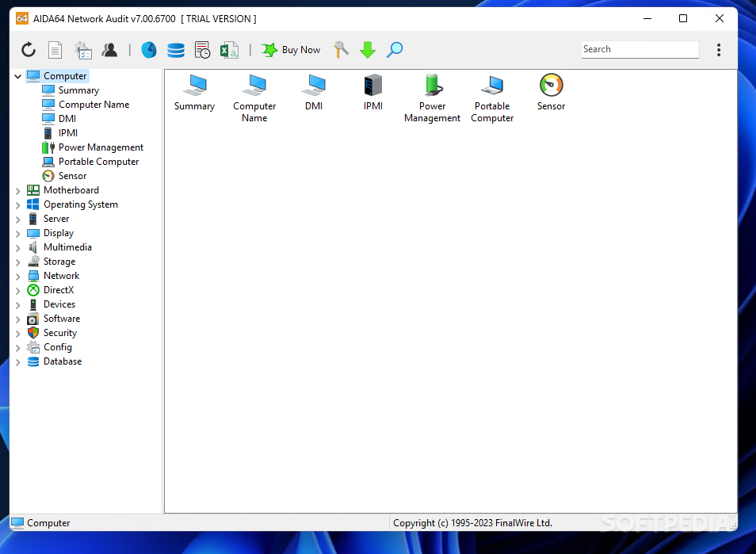Open the DMI icon in main pane
The width and height of the screenshot is (756, 554).
[x=314, y=86]
